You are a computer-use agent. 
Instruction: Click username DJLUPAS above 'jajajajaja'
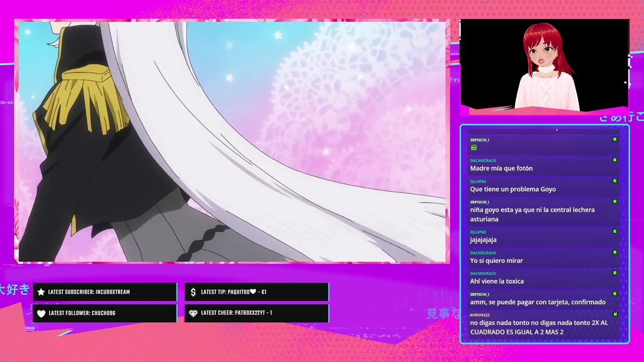click(478, 232)
